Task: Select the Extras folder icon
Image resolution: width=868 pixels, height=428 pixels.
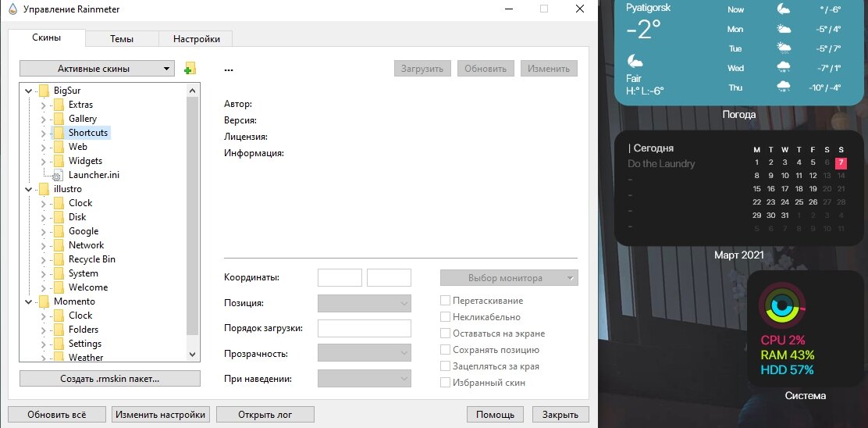Action: [59, 105]
